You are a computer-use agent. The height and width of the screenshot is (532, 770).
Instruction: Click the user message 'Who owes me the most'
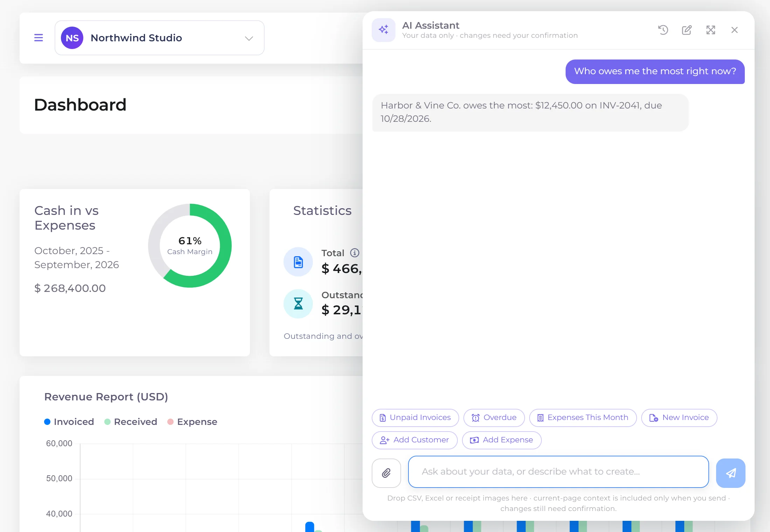click(x=655, y=71)
